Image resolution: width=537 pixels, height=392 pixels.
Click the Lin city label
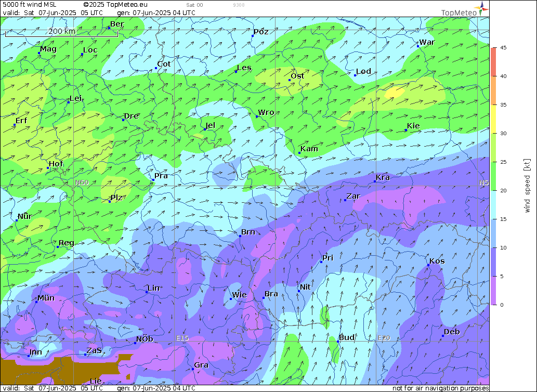[154, 288]
